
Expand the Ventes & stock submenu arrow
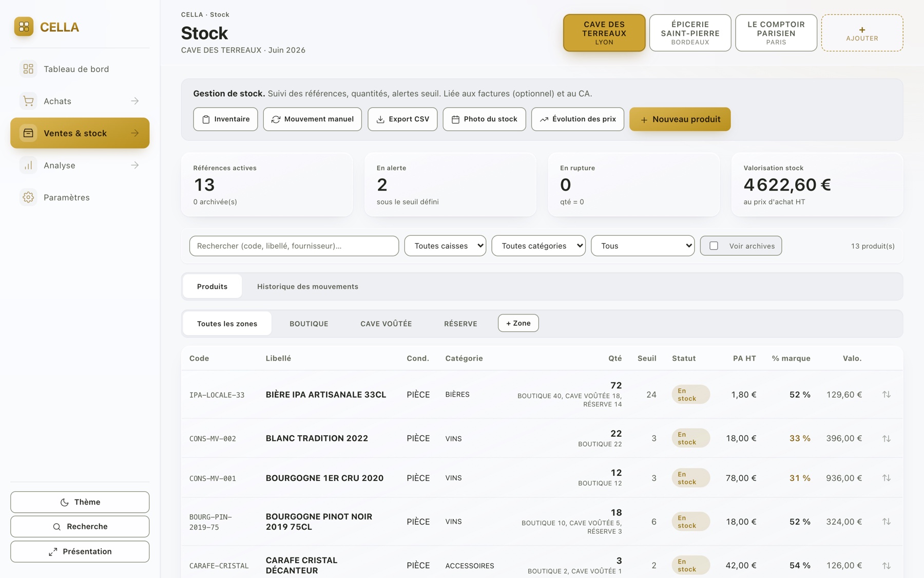(x=134, y=133)
